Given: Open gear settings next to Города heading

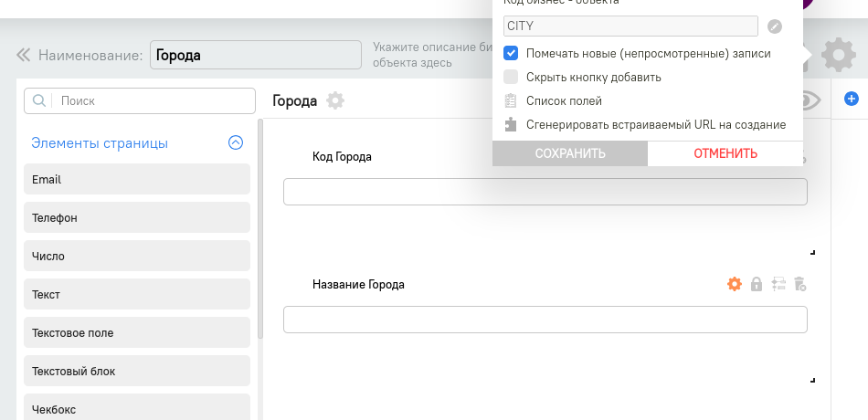Looking at the screenshot, I should [335, 100].
